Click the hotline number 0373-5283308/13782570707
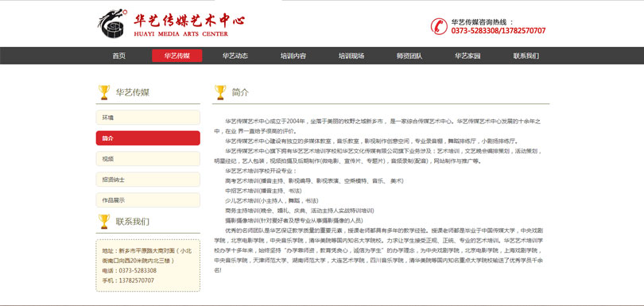Image resolution: width=644 pixels, height=306 pixels. [499, 31]
